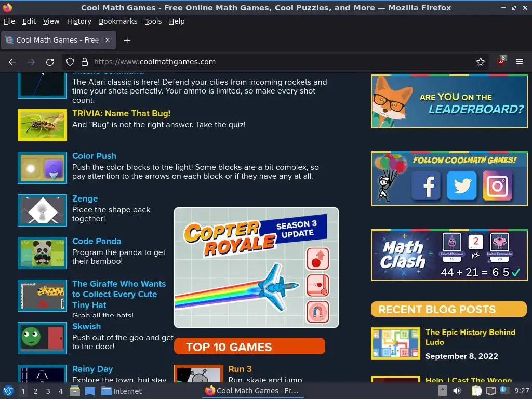Open the desktop start menu icon

click(x=8, y=391)
